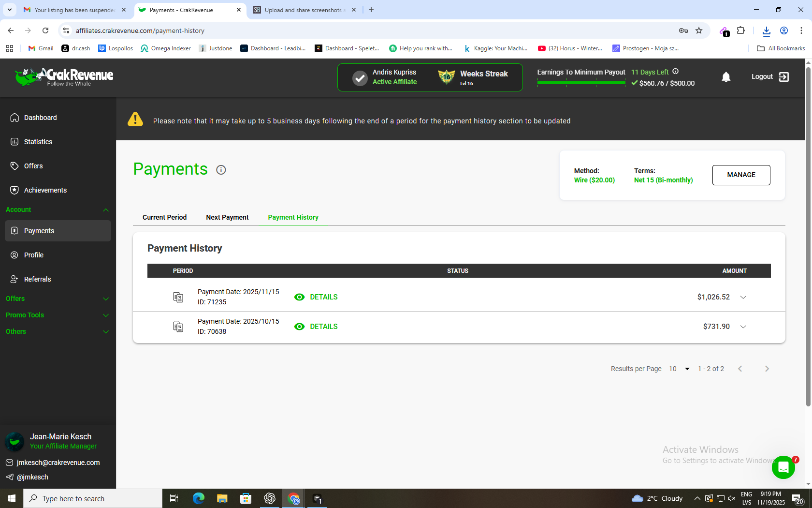The width and height of the screenshot is (812, 508).
Task: Click the MANAGE button
Action: pos(741,175)
